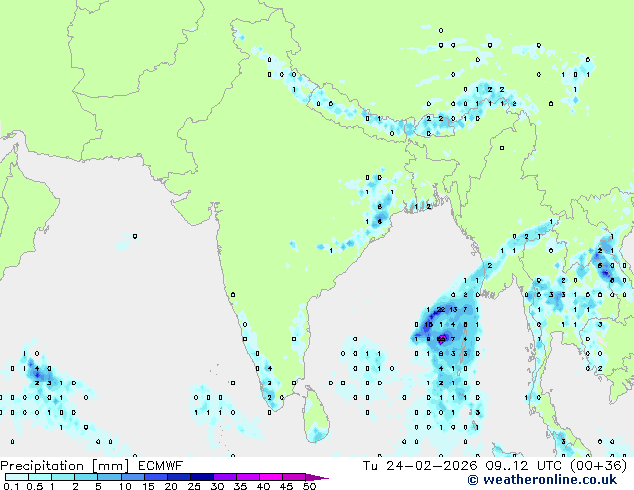This screenshot has width=634, height=490.
Task: Click the 'ECMWF' model label
Action: (161, 466)
